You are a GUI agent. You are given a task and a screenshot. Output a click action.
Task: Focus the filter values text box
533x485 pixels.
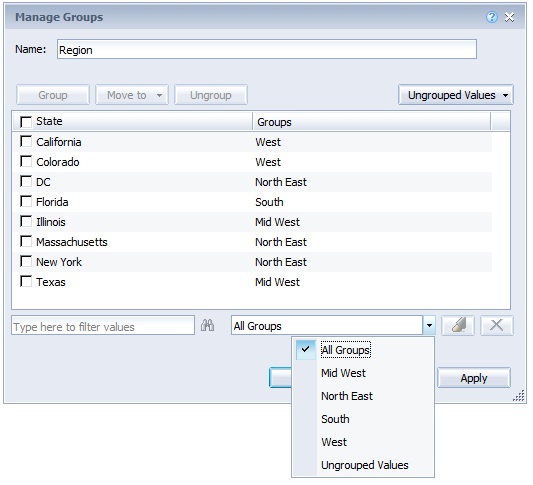pyautogui.click(x=103, y=326)
